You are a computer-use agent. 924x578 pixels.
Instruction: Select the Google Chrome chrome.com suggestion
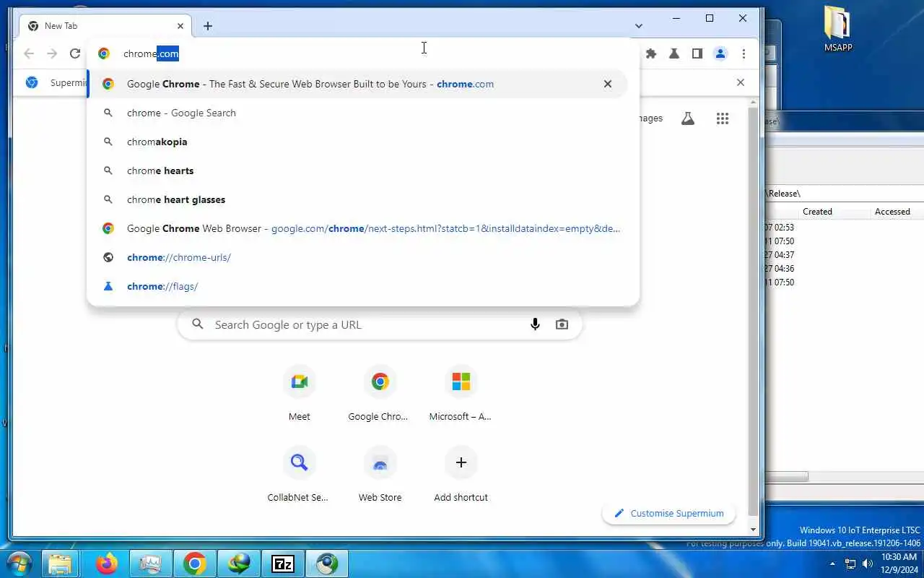[357, 84]
